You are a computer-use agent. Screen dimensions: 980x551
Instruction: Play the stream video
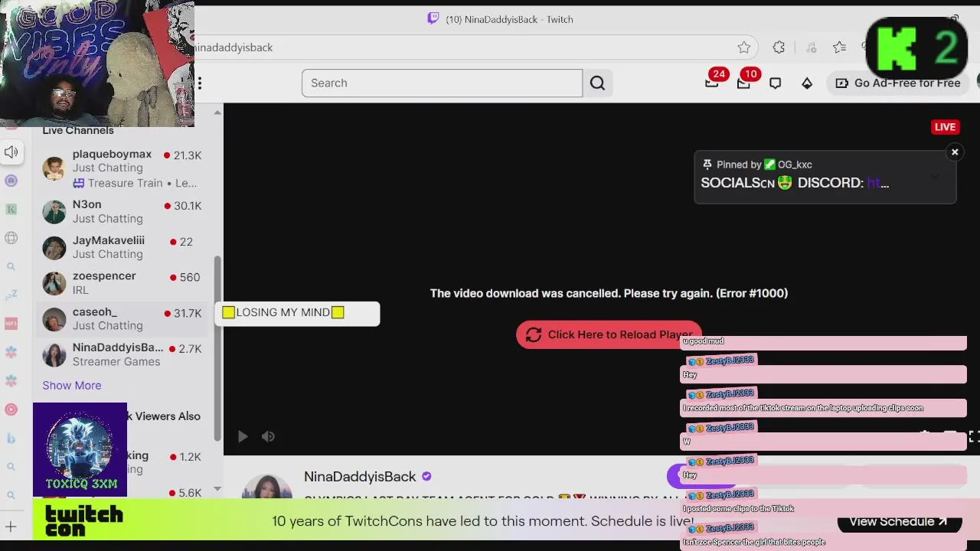click(x=243, y=436)
